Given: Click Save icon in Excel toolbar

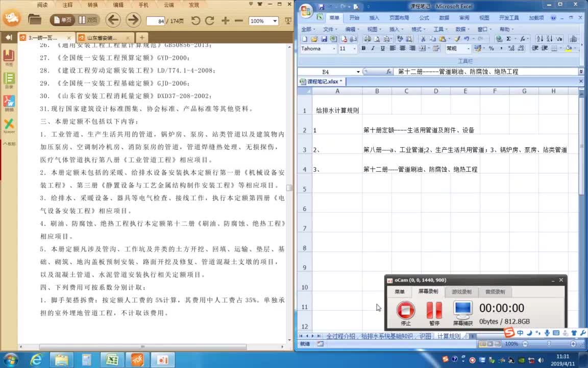Looking at the screenshot, I should pos(324,39).
